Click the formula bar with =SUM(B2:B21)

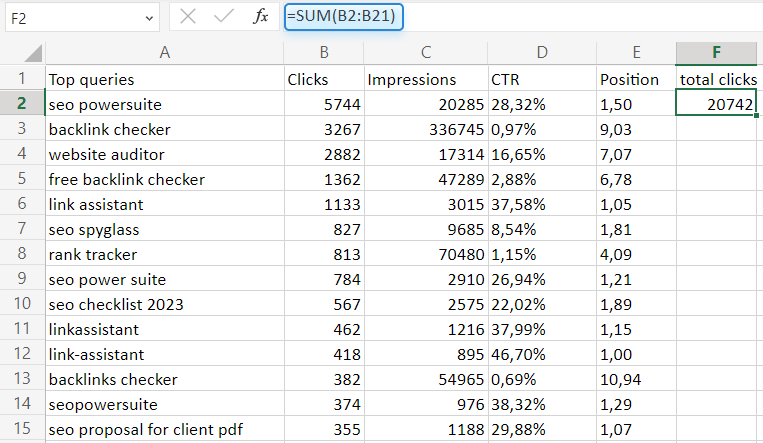tap(344, 17)
